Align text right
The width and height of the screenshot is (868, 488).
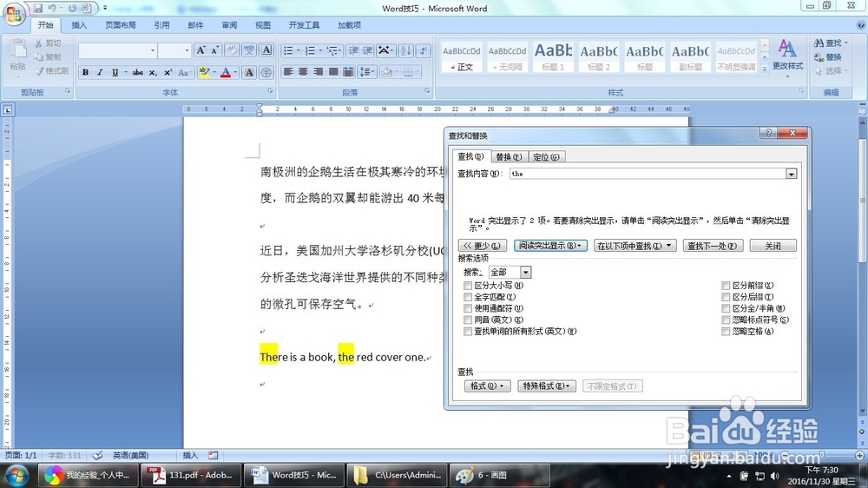point(319,71)
